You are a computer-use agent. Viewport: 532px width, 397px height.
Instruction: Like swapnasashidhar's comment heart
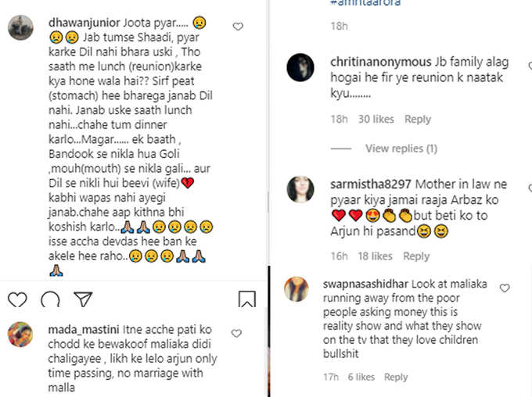click(x=505, y=288)
